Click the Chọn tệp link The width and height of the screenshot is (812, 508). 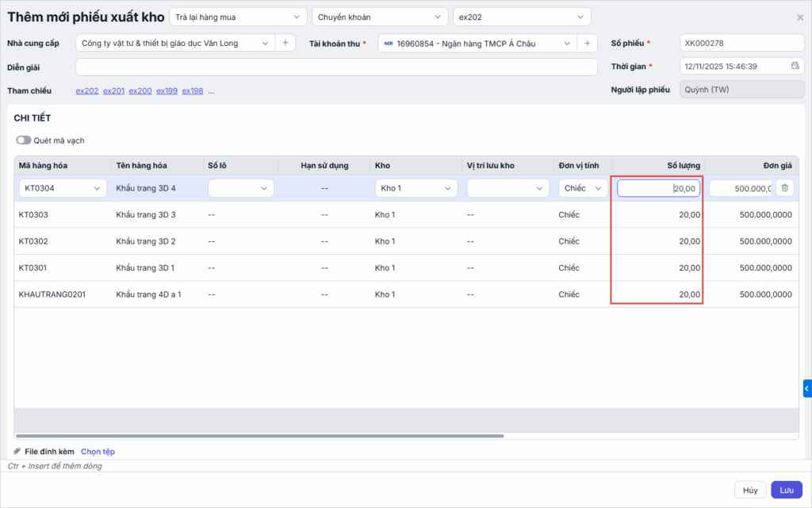[98, 452]
